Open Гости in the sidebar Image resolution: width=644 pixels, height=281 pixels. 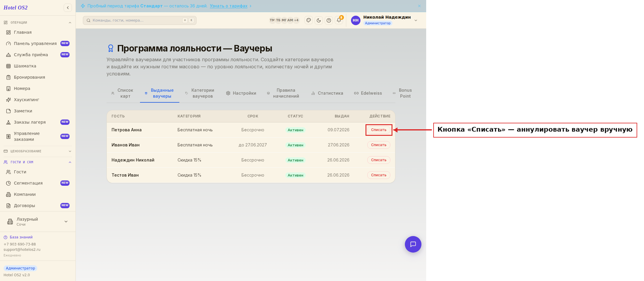pos(38,172)
